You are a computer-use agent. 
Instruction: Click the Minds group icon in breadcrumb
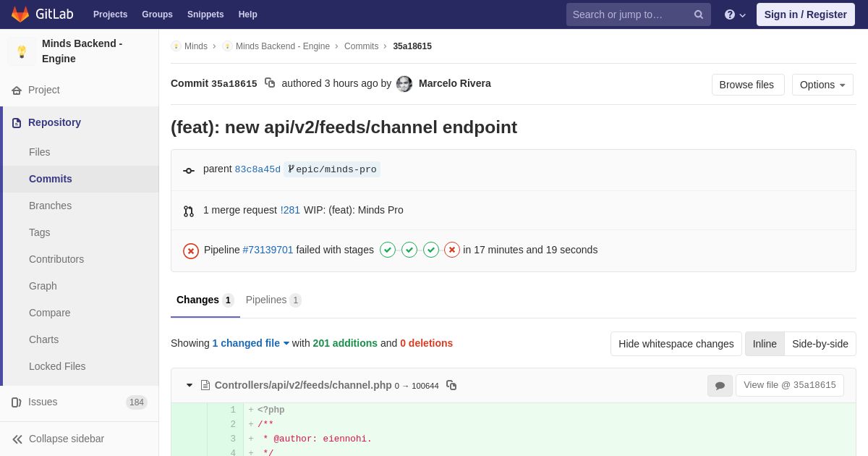pyautogui.click(x=176, y=46)
